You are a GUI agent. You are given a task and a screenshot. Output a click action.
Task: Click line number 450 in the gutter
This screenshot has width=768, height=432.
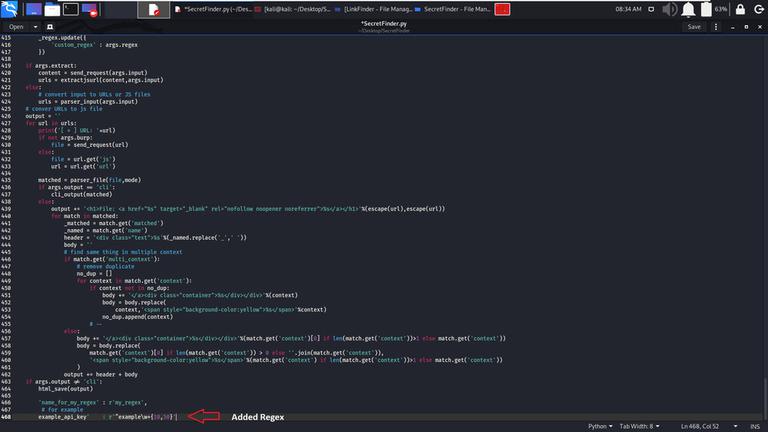coord(6,288)
